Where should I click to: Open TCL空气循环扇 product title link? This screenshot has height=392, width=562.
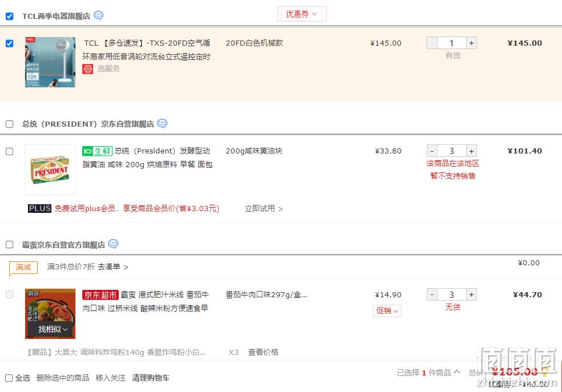(x=147, y=50)
